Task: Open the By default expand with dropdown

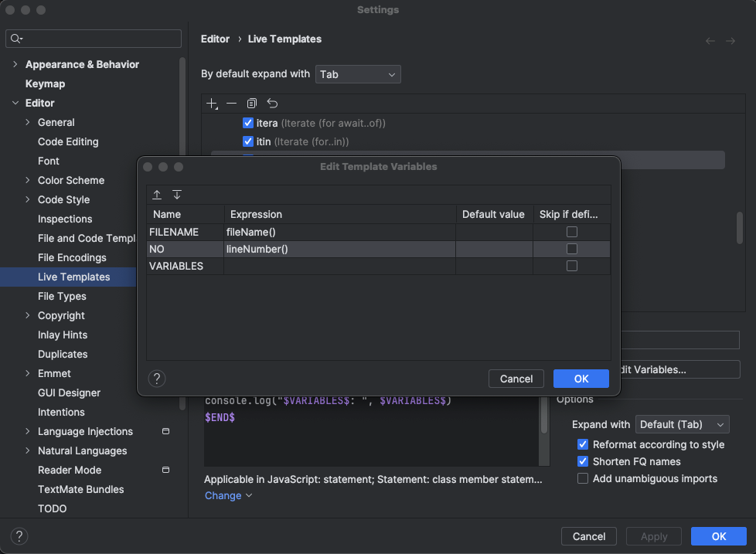Action: [358, 74]
